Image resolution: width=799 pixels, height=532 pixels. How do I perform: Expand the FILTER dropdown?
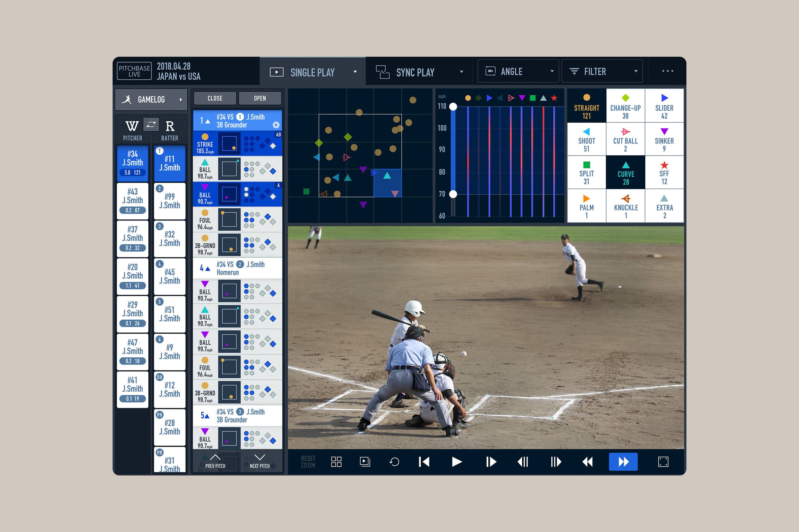(602, 71)
